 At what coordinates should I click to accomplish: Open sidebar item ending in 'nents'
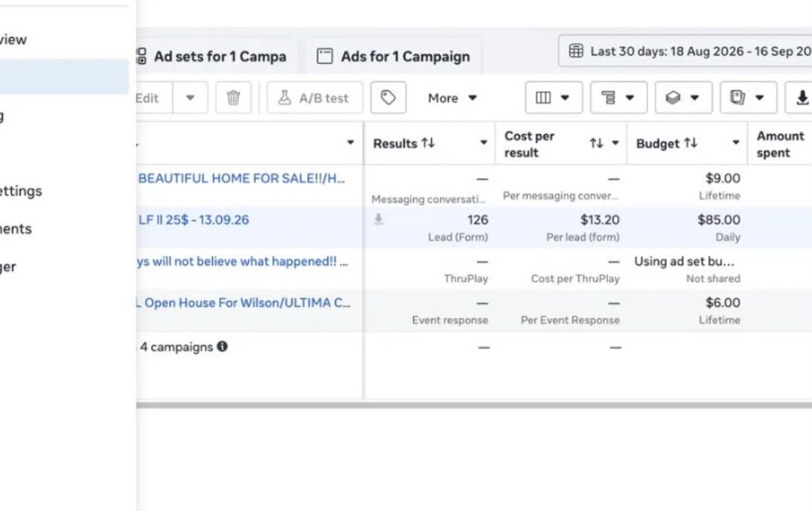point(16,229)
